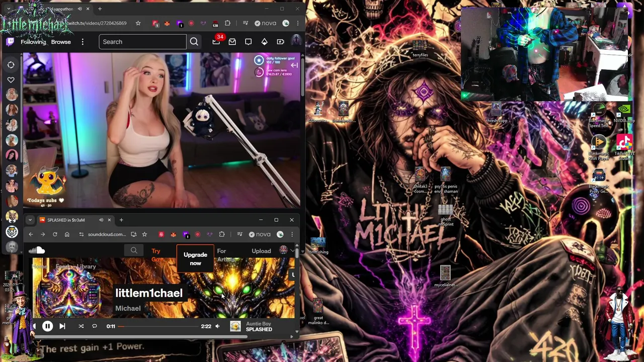Click the Upgrade now button

point(195,259)
